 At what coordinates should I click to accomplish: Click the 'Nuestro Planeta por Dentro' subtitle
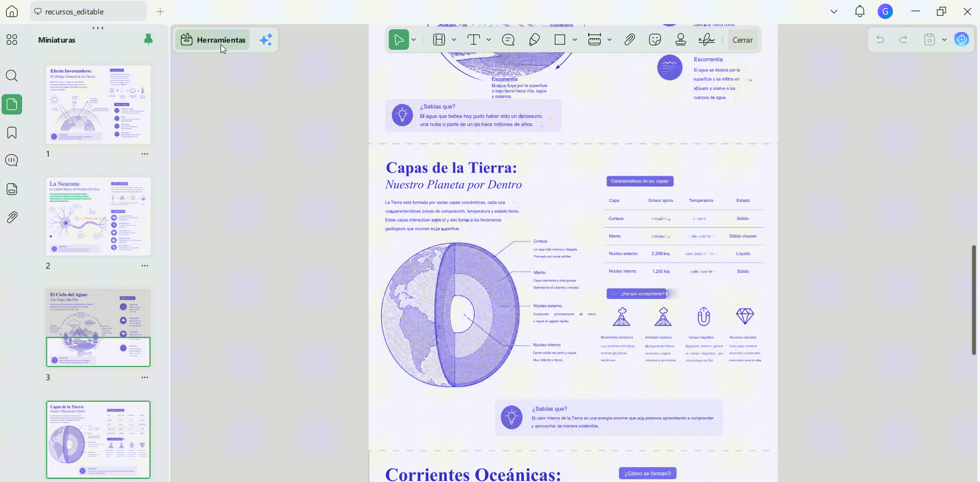coord(453,184)
